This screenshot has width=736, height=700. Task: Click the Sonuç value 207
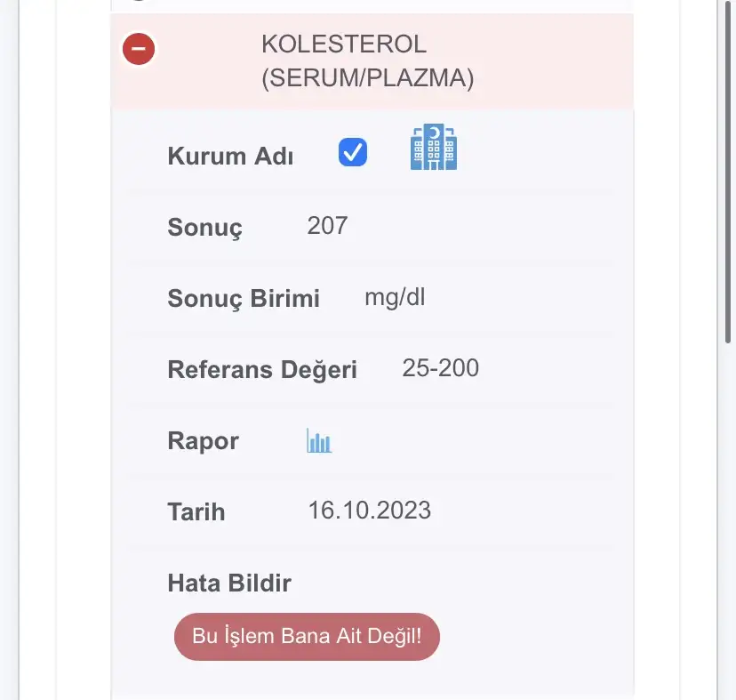pos(327,226)
